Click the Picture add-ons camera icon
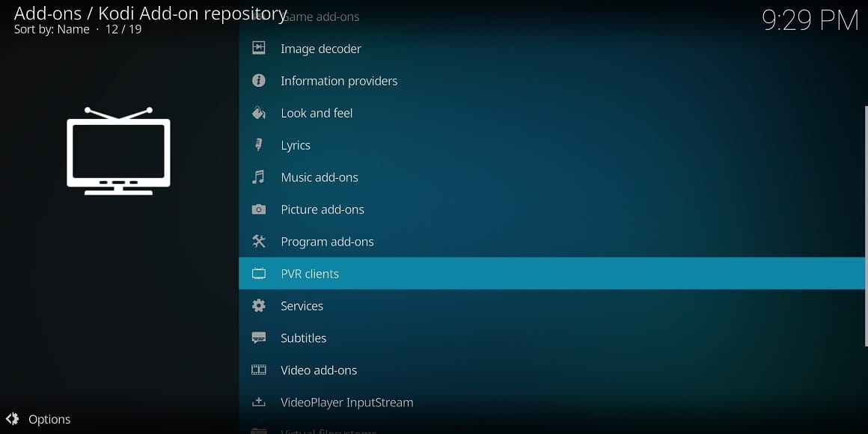This screenshot has height=434, width=868. tap(259, 210)
